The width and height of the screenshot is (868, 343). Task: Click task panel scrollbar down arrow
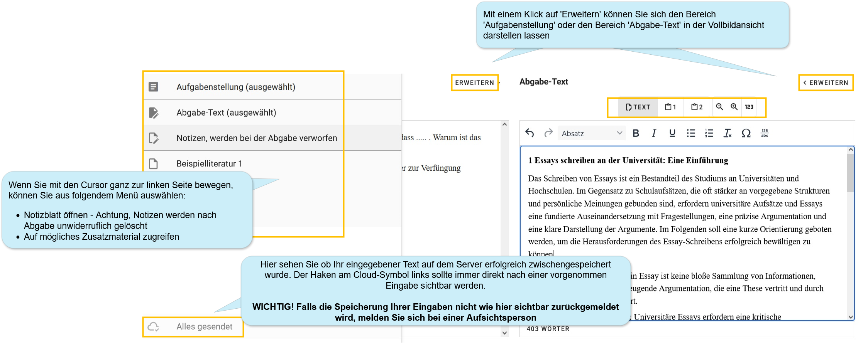[504, 333]
